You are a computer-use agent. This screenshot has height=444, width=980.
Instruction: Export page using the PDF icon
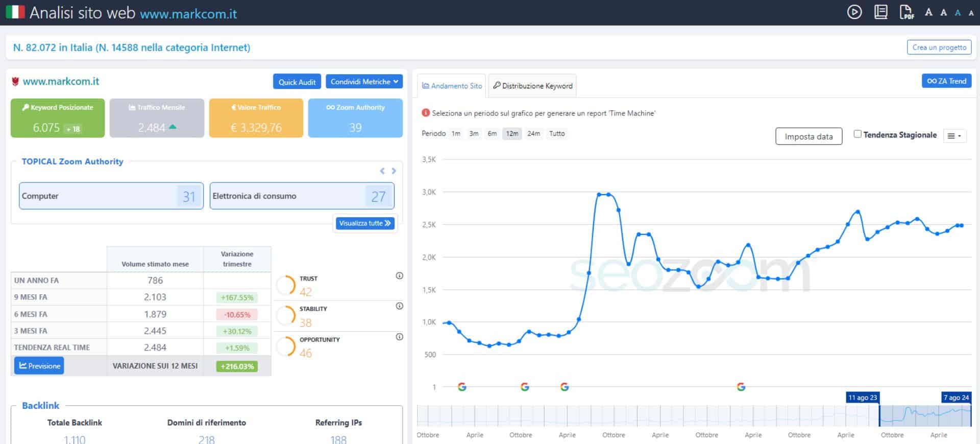[906, 12]
